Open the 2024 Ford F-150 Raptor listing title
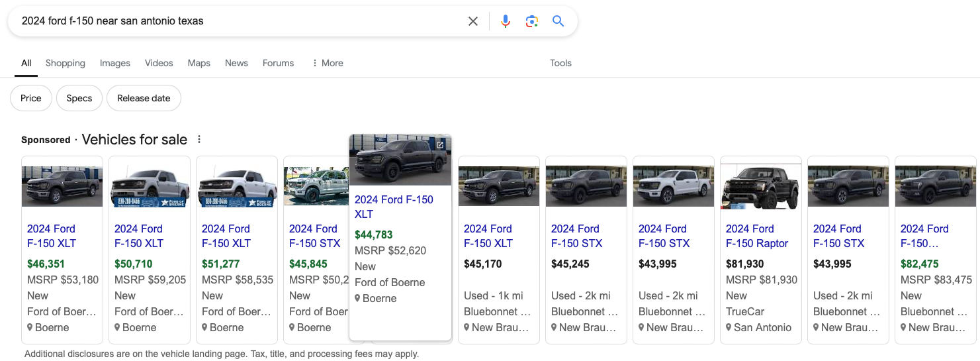The height and width of the screenshot is (361, 980). pos(757,236)
